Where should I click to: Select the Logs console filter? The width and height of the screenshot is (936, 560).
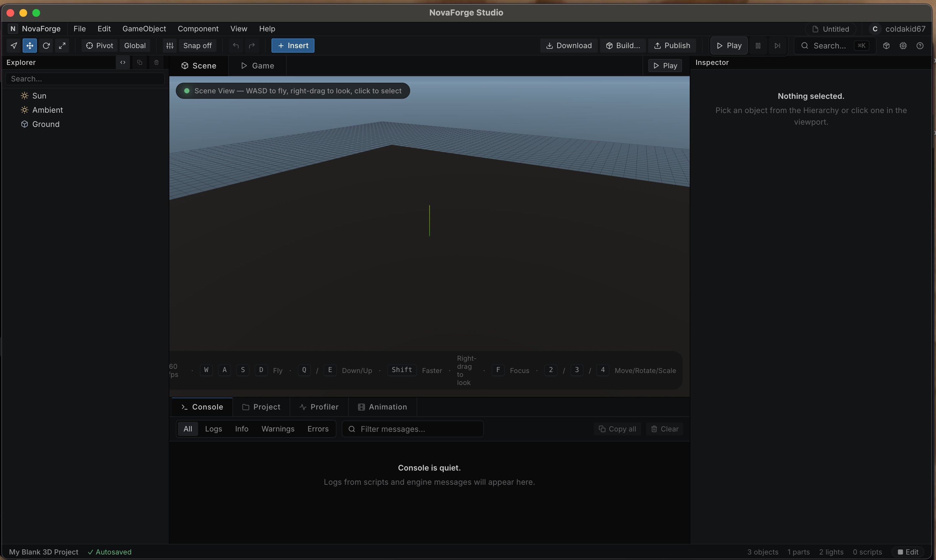(x=213, y=429)
